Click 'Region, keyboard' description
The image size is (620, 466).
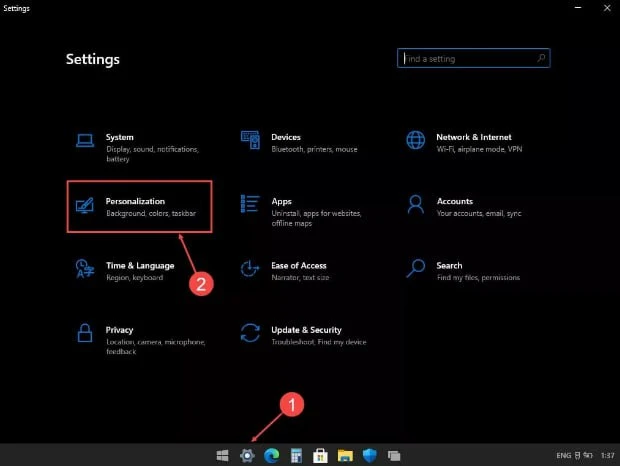click(x=134, y=278)
